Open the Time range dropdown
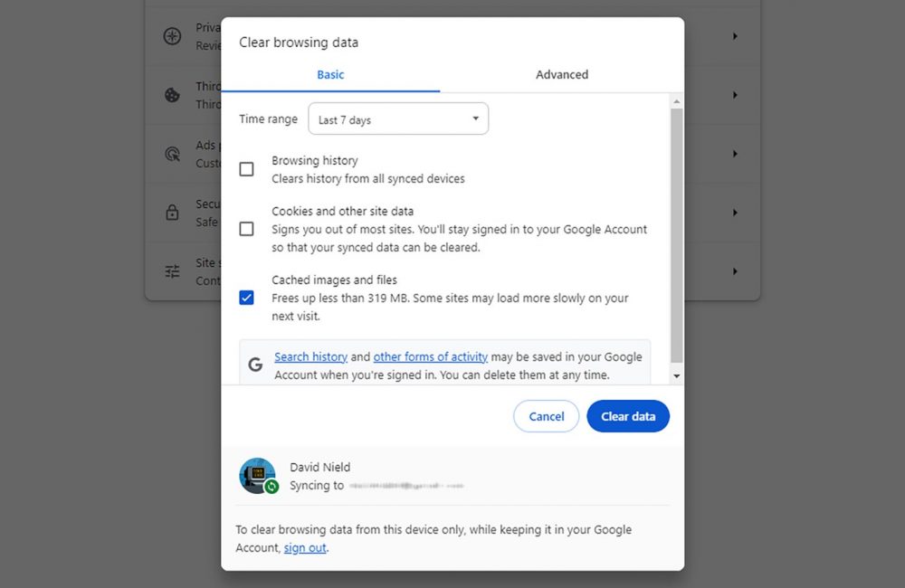Viewport: 905px width, 588px height. (x=398, y=119)
